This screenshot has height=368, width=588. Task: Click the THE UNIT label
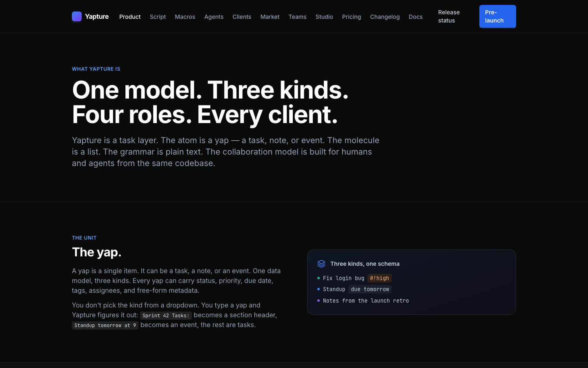point(84,238)
